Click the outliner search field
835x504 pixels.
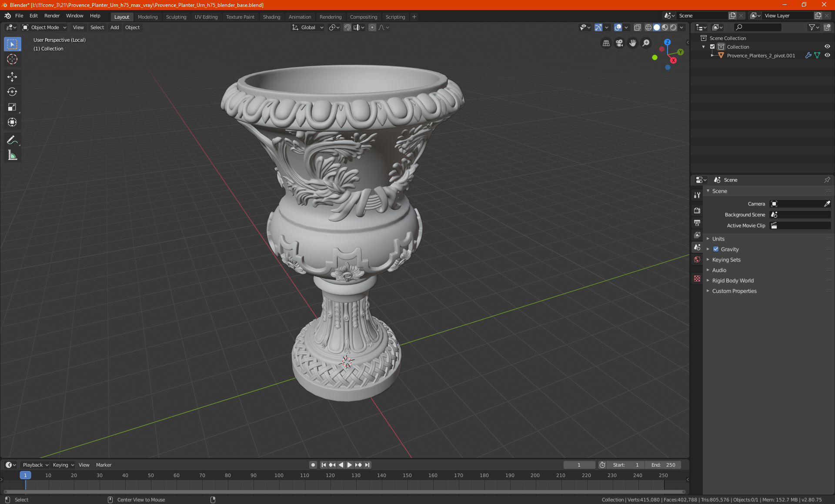[757, 27]
